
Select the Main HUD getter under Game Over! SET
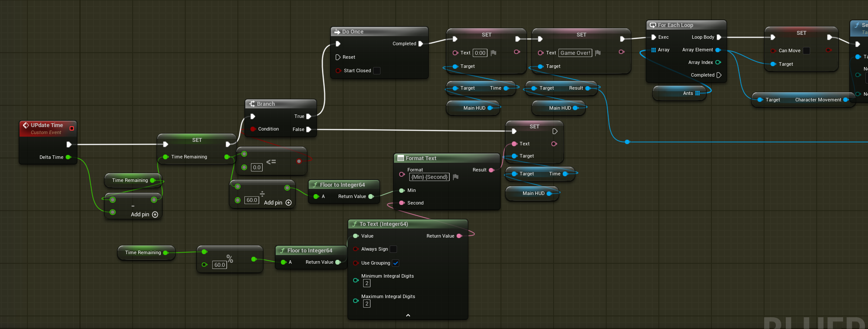point(559,108)
